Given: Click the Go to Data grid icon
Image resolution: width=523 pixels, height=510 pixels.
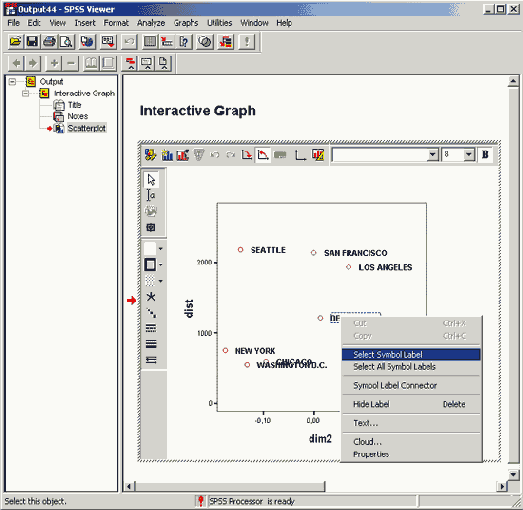Looking at the screenshot, I should 150,42.
